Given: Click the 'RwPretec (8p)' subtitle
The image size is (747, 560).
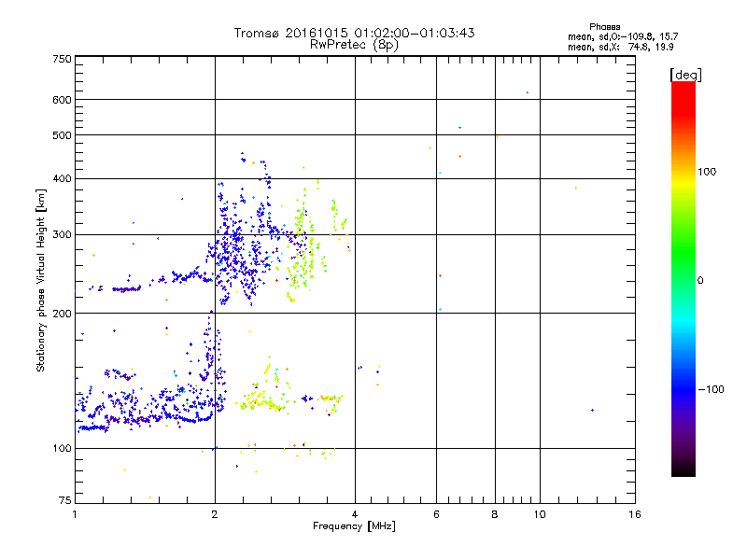Looking at the screenshot, I should 354,44.
